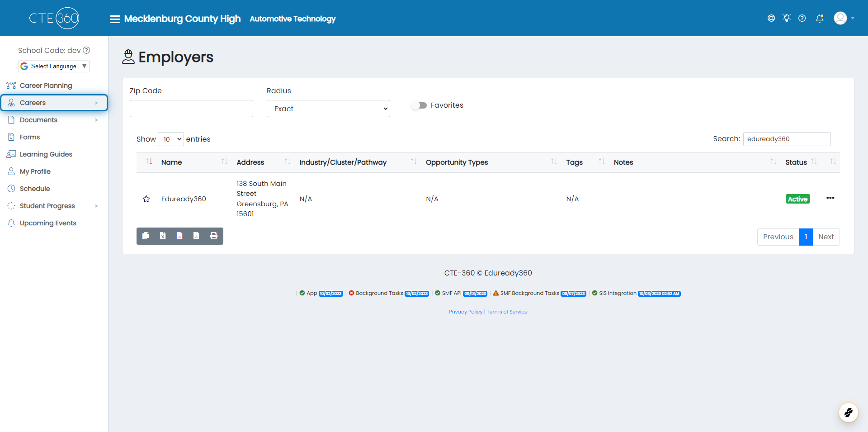Click the App 10/02/2023 date badge
This screenshot has width=868, height=432.
(x=331, y=294)
